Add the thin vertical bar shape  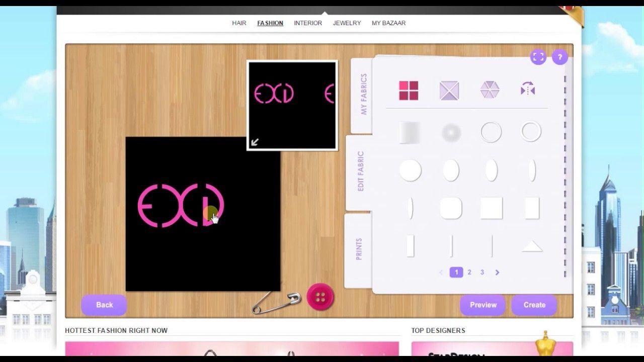pos(451,246)
